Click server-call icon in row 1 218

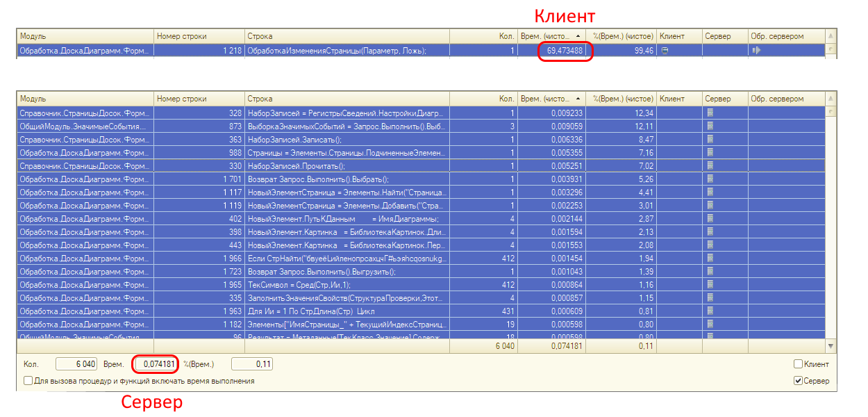pyautogui.click(x=756, y=50)
